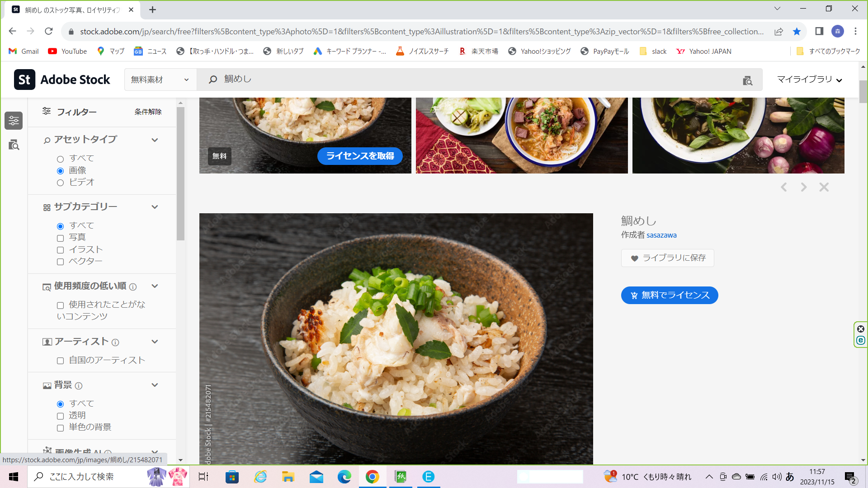This screenshot has height=488, width=868.
Task: Collapse サブカテゴリー section chevron
Action: coord(155,207)
